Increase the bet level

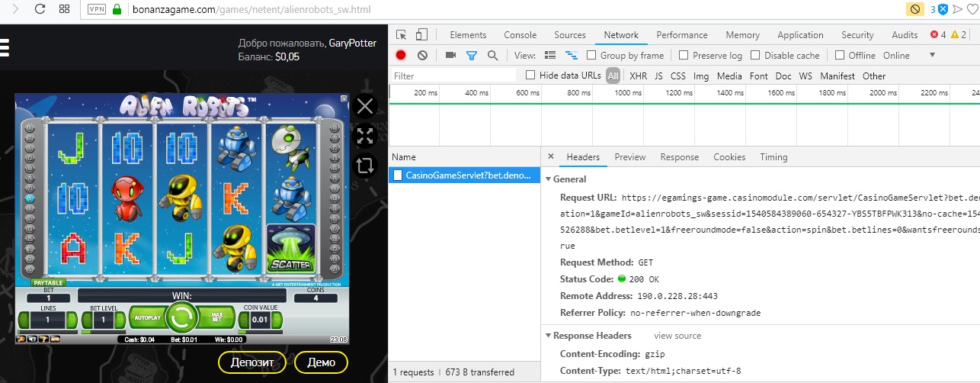pos(121,320)
